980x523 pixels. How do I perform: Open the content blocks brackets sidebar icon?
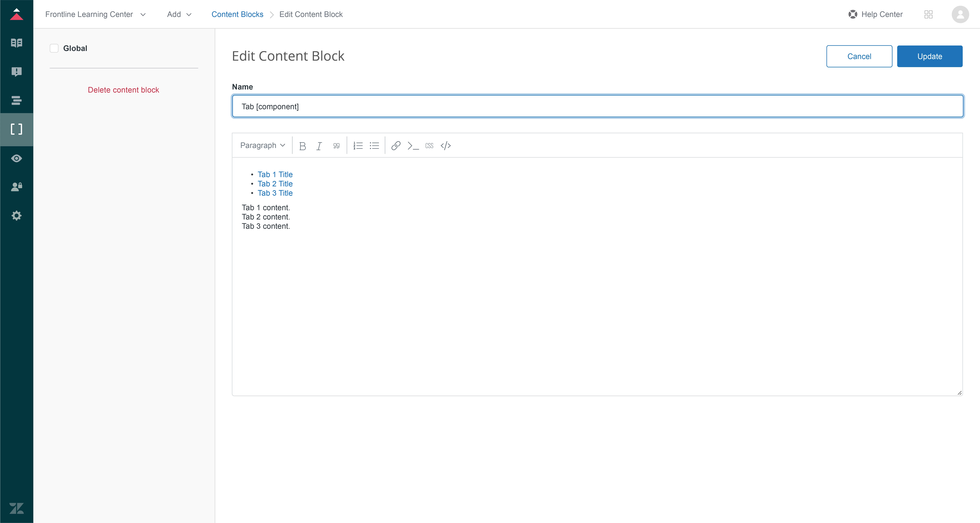coord(16,129)
